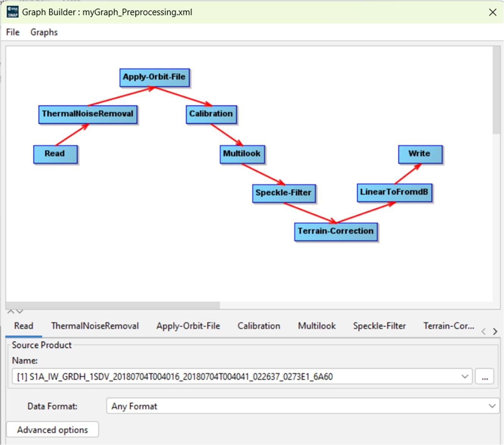
Task: Click the graph canvas horizontal scrollbar thumb
Action: pos(113,306)
